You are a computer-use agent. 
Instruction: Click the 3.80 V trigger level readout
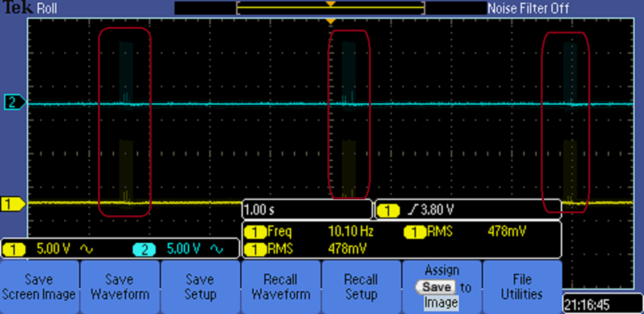(x=437, y=210)
